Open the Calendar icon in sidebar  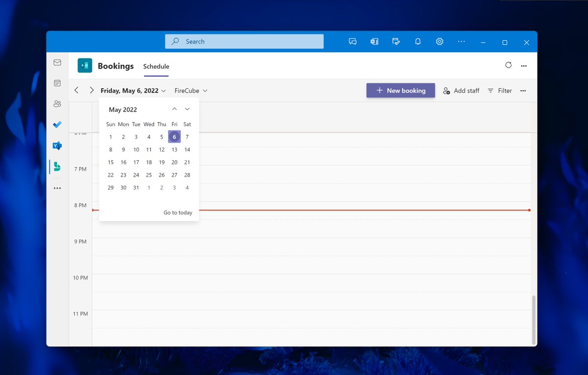tap(57, 83)
